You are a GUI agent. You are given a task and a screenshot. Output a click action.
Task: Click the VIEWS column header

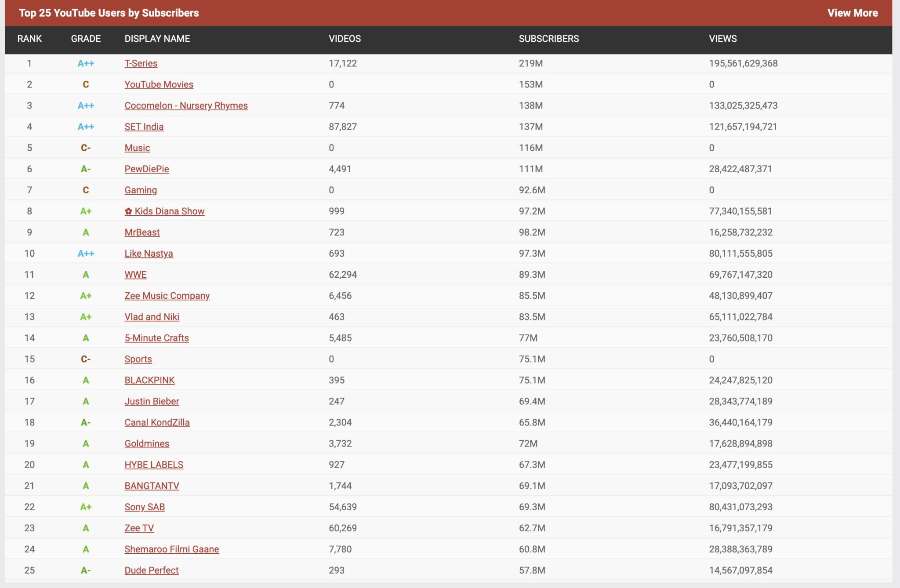pos(722,39)
